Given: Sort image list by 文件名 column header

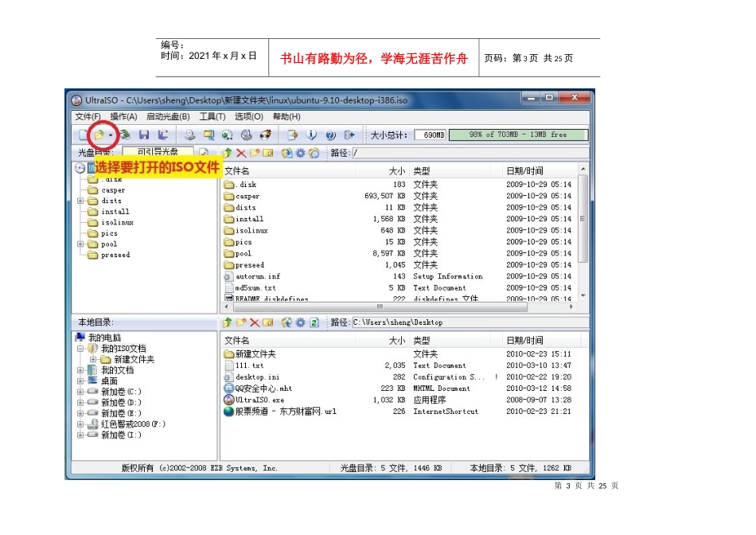Looking at the screenshot, I should coord(288,171).
